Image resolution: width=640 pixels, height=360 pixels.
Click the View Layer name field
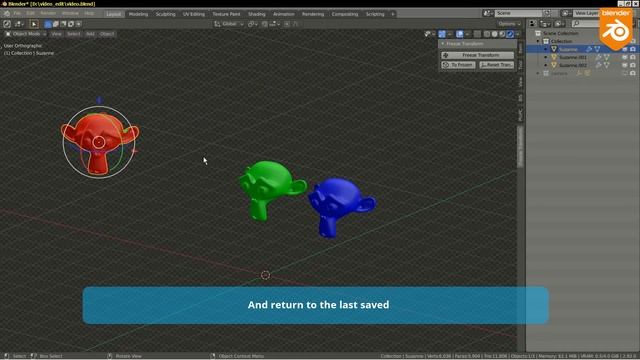coord(586,13)
